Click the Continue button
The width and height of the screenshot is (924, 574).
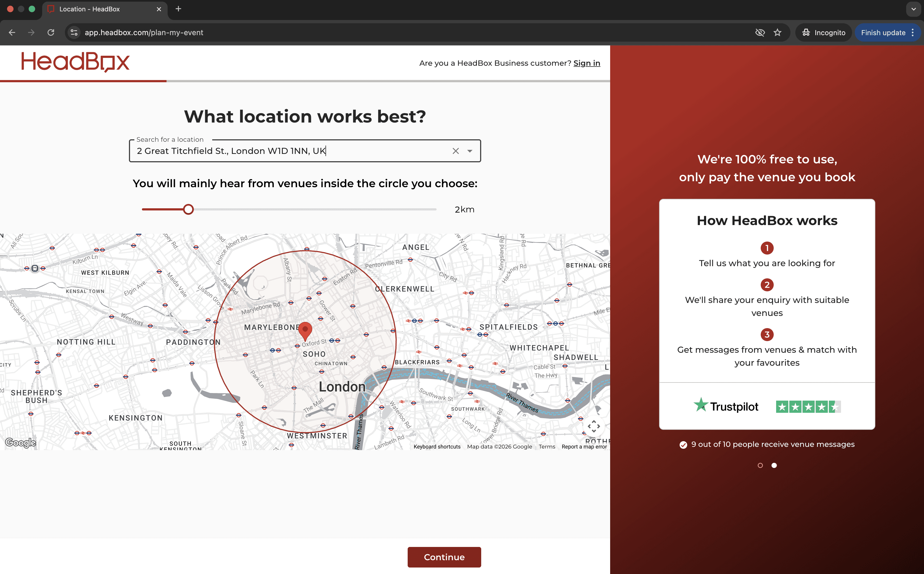(x=444, y=557)
